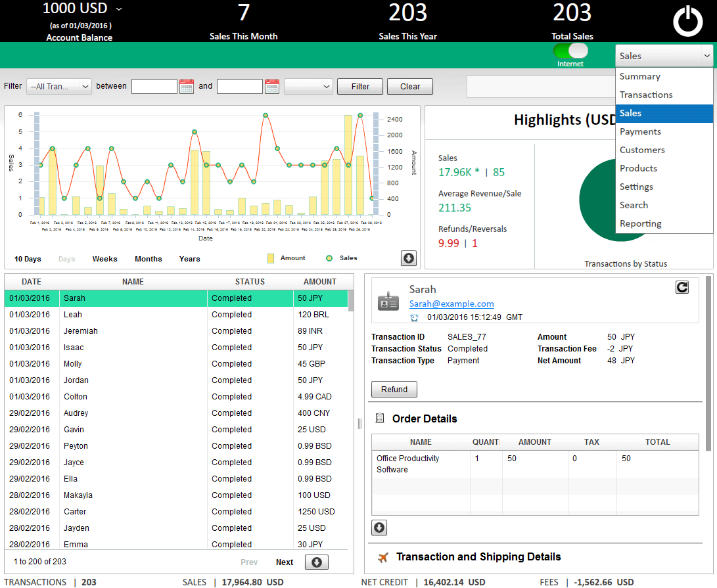Screen dimensions: 717x588
Task: Click the Order Details clipboard icon
Action: (380, 418)
